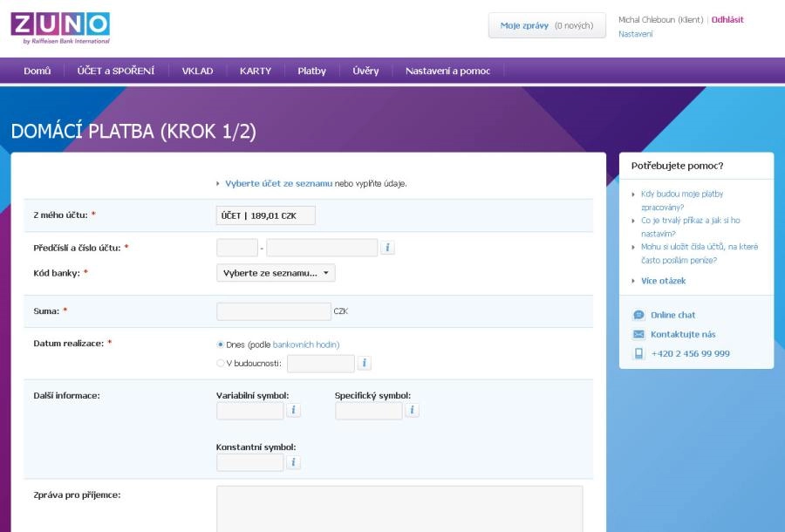
Task: Click info icon next to account number field
Action: 387,248
